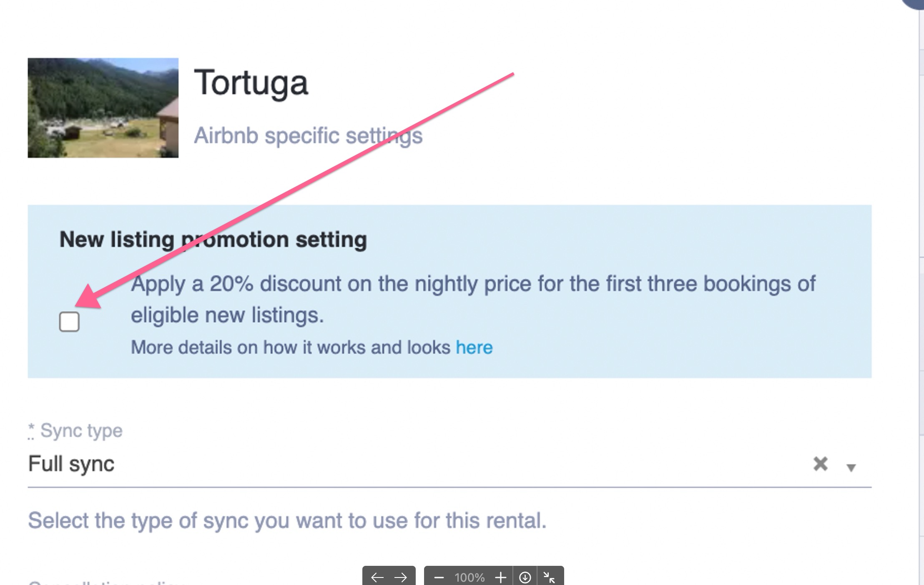Zoom out using the minus icon

pos(439,577)
